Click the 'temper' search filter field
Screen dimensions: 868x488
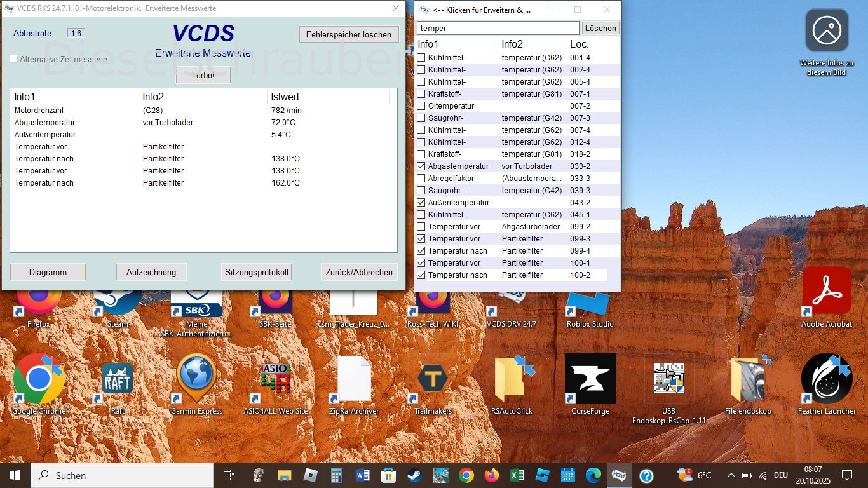pyautogui.click(x=498, y=28)
